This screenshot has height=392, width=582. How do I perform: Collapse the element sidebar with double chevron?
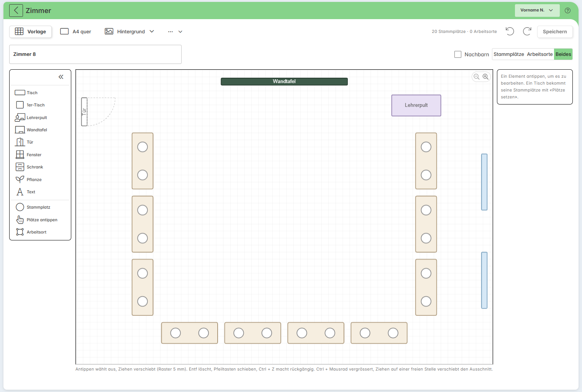click(61, 77)
